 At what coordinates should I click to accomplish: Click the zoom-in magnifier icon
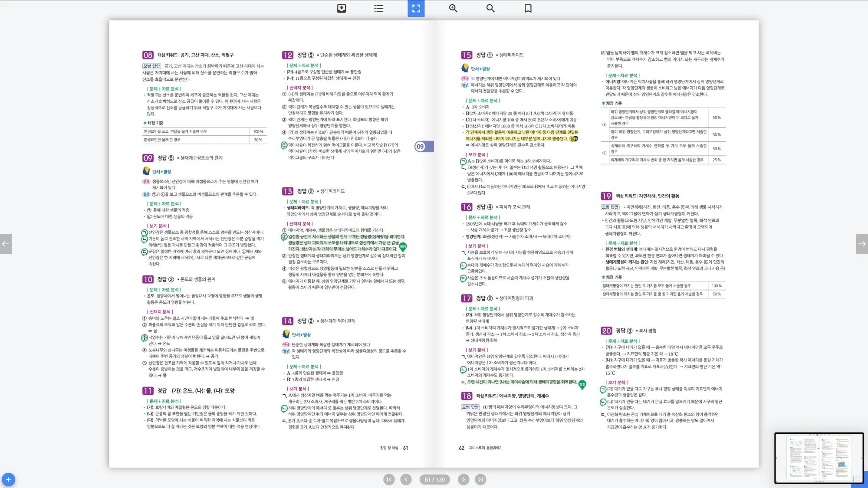453,8
